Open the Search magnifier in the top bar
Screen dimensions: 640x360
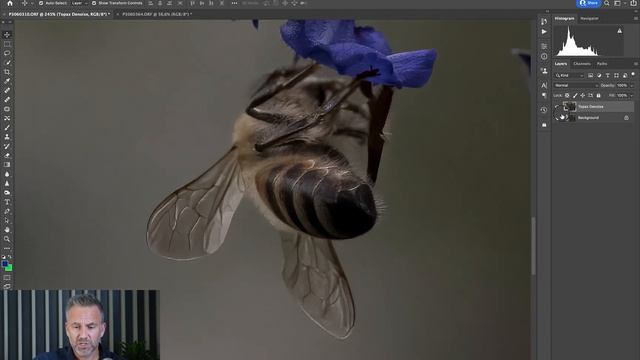pyautogui.click(x=607, y=3)
